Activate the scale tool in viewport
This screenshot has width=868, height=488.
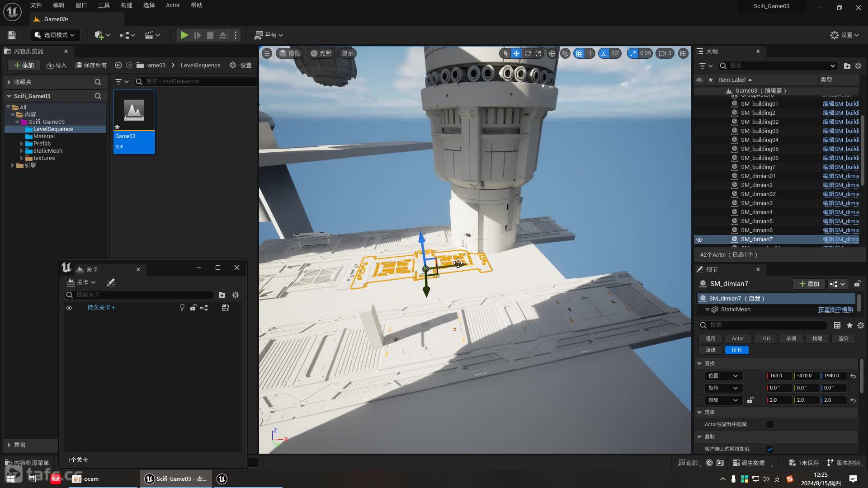[x=538, y=53]
